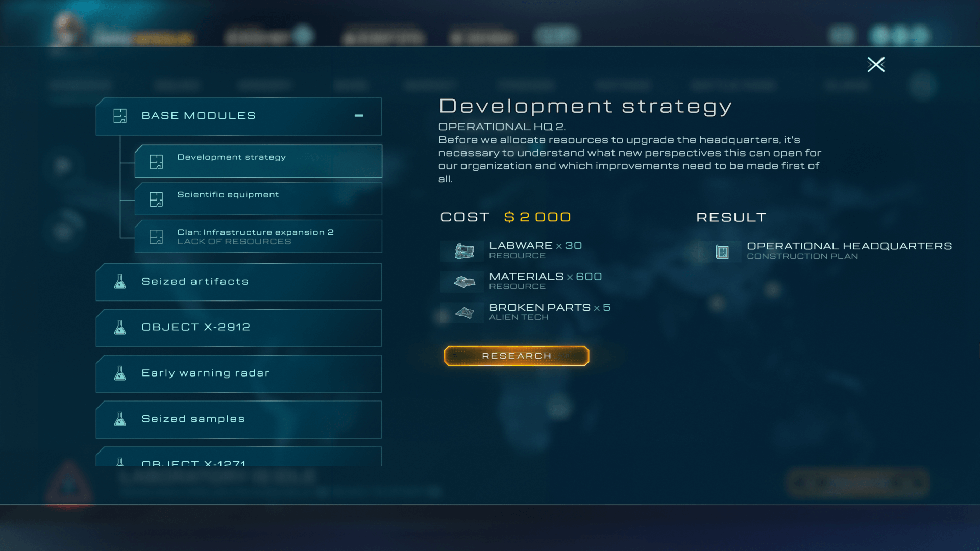The image size is (980, 551).
Task: Click the flask icon next to Seized artifacts
Action: [120, 282]
